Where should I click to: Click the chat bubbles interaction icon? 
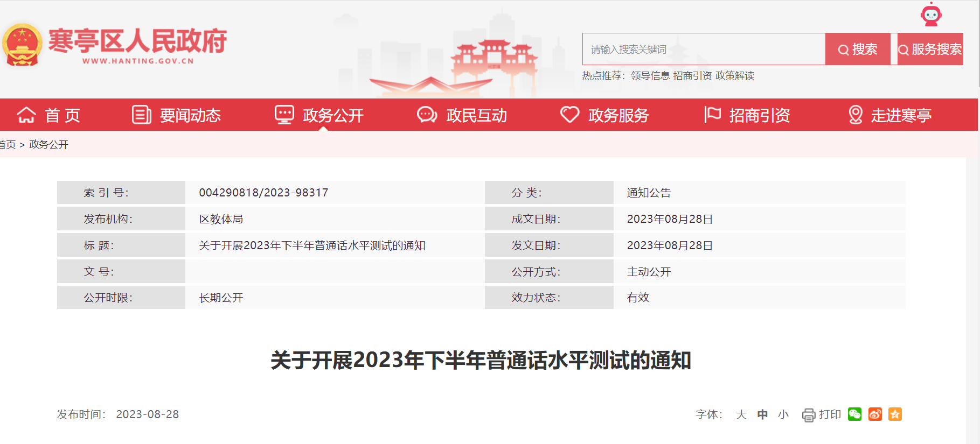coord(427,115)
